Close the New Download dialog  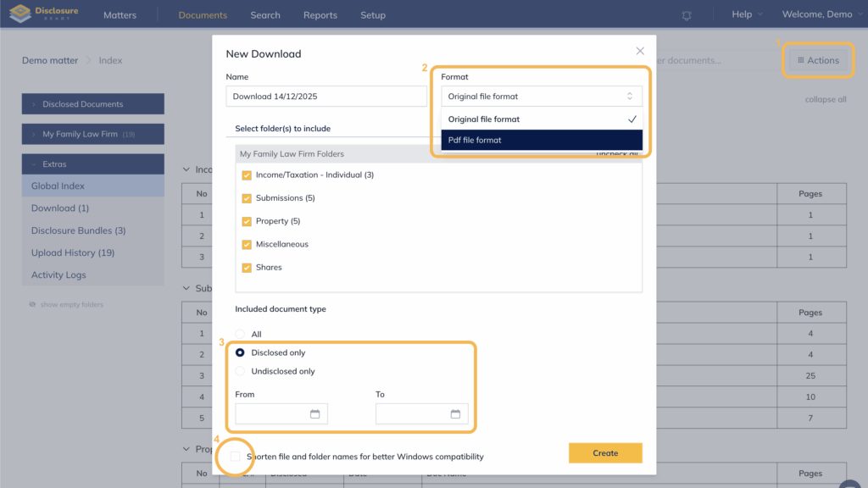(640, 51)
